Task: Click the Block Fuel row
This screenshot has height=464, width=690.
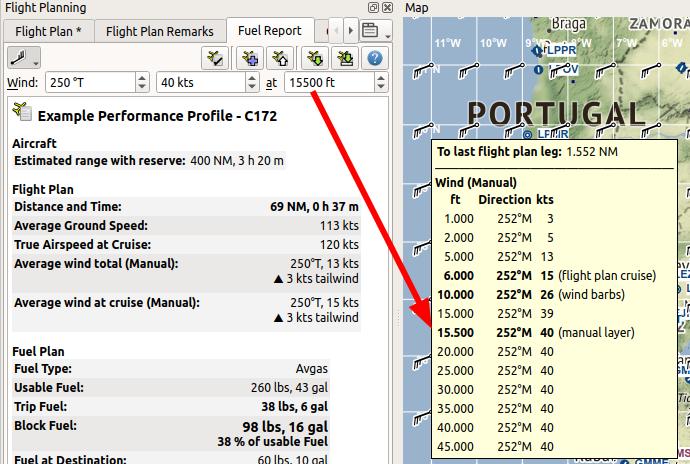Action: click(x=171, y=433)
